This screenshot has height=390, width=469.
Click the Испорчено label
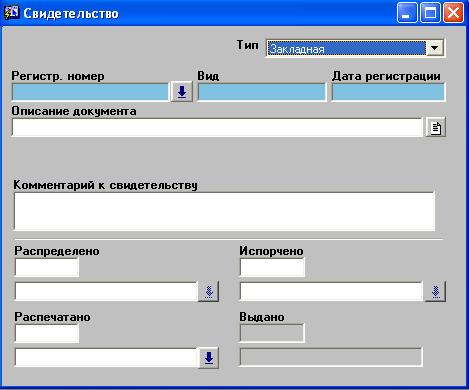pyautogui.click(x=271, y=251)
